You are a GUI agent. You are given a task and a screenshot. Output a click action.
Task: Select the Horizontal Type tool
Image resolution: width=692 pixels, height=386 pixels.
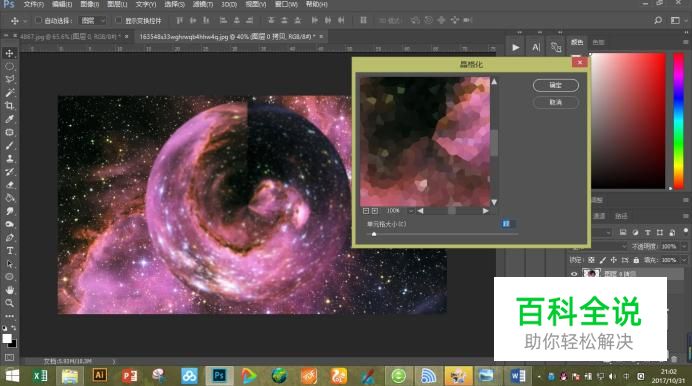(x=9, y=251)
